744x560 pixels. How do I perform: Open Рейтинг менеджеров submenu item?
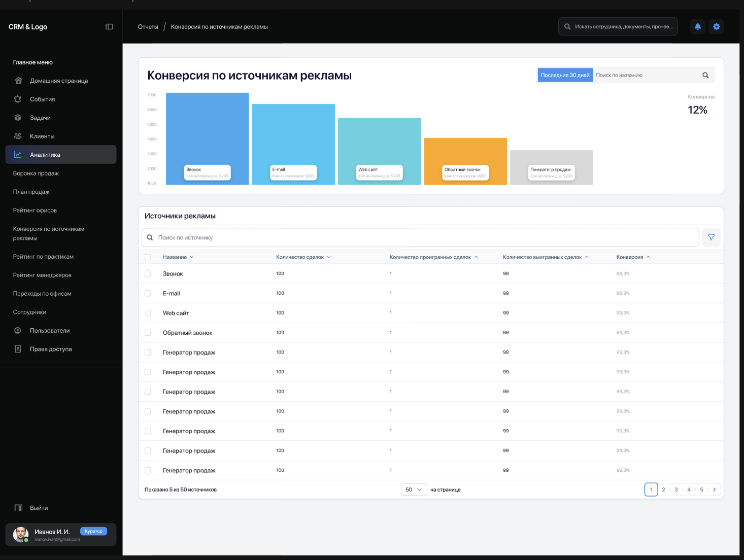pos(42,275)
